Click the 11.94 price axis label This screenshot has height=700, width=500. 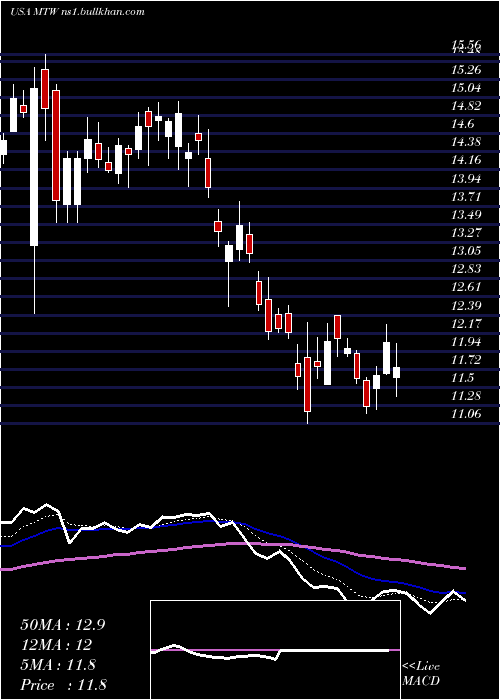tap(466, 342)
